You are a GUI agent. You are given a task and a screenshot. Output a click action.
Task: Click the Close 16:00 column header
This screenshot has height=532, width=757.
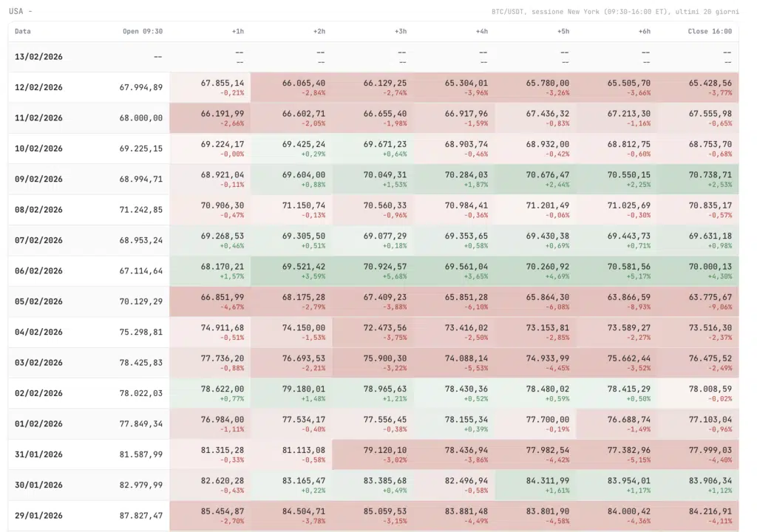(710, 31)
